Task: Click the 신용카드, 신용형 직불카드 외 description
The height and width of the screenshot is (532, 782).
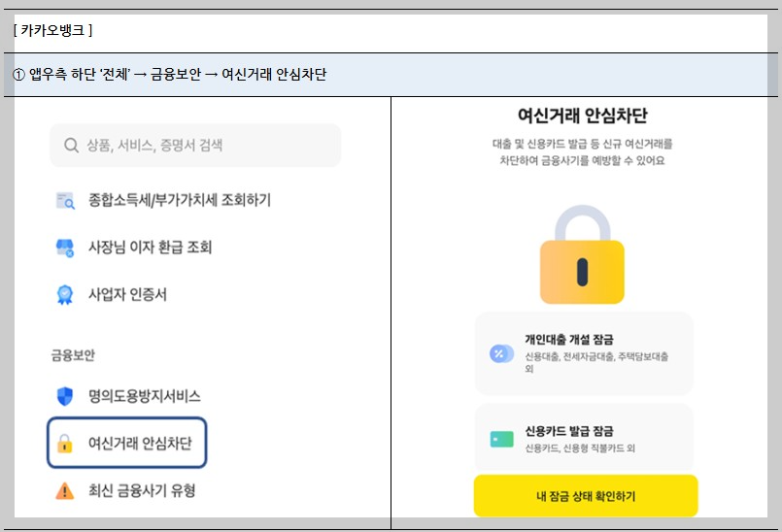Action: click(580, 449)
